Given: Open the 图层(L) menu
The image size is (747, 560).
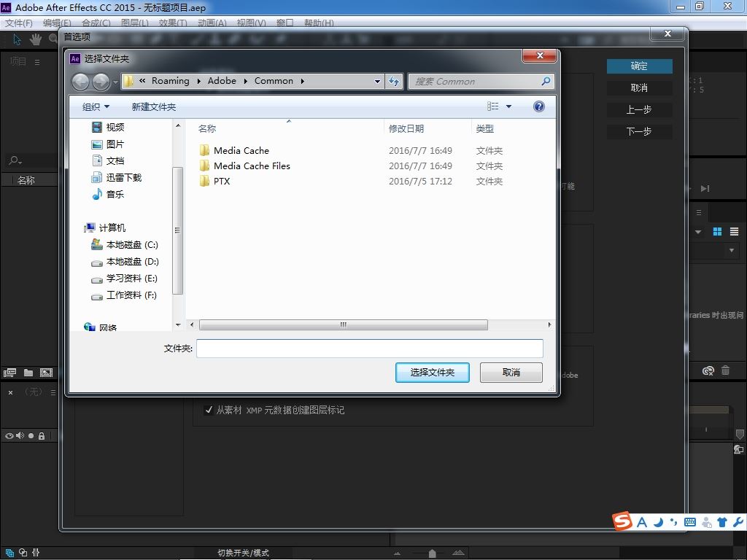Looking at the screenshot, I should [x=135, y=23].
